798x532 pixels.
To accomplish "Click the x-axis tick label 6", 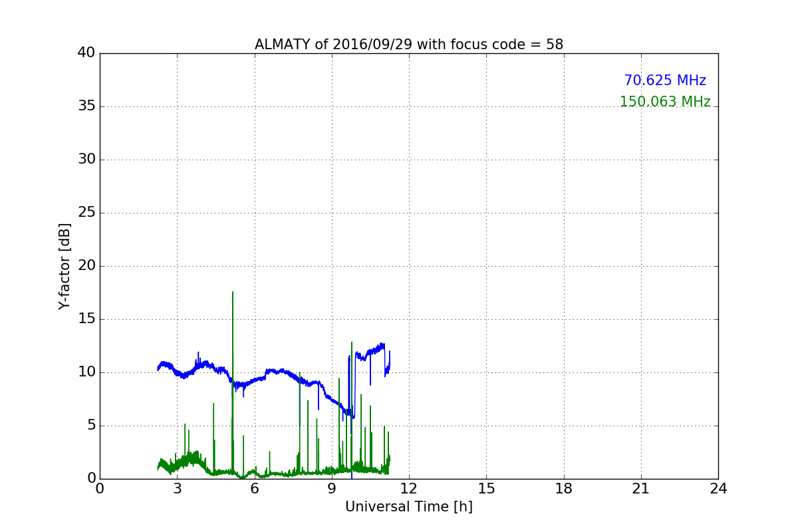I will [255, 489].
